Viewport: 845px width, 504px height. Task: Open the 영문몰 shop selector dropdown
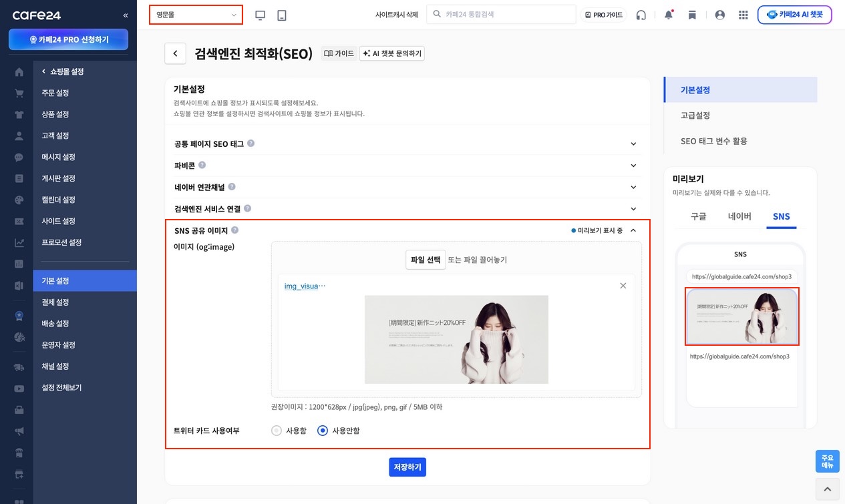click(196, 15)
